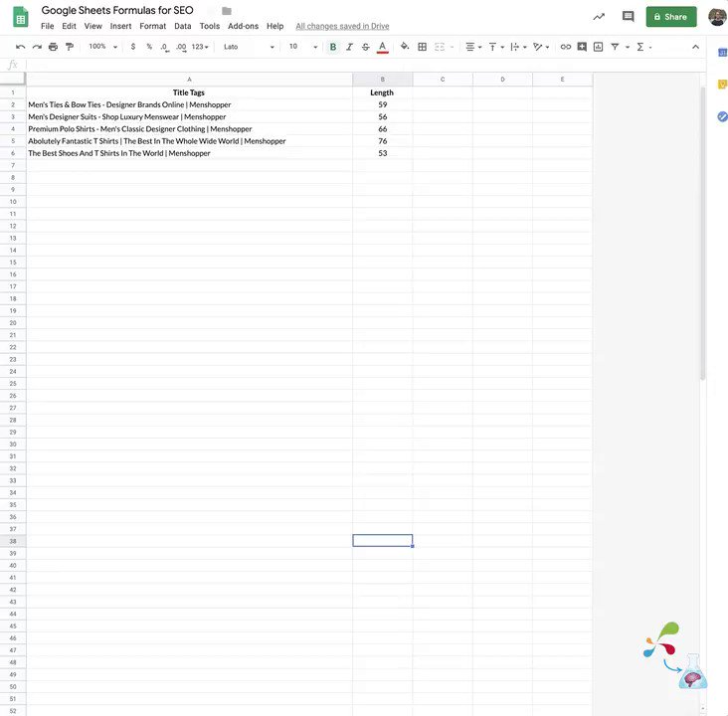Click the Create a filter icon
The image size is (728, 716).
point(615,47)
